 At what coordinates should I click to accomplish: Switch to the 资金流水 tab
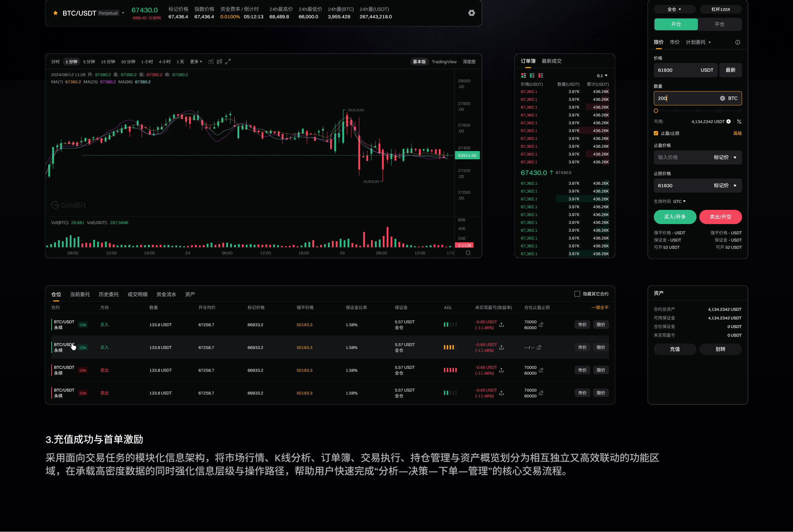point(166,294)
